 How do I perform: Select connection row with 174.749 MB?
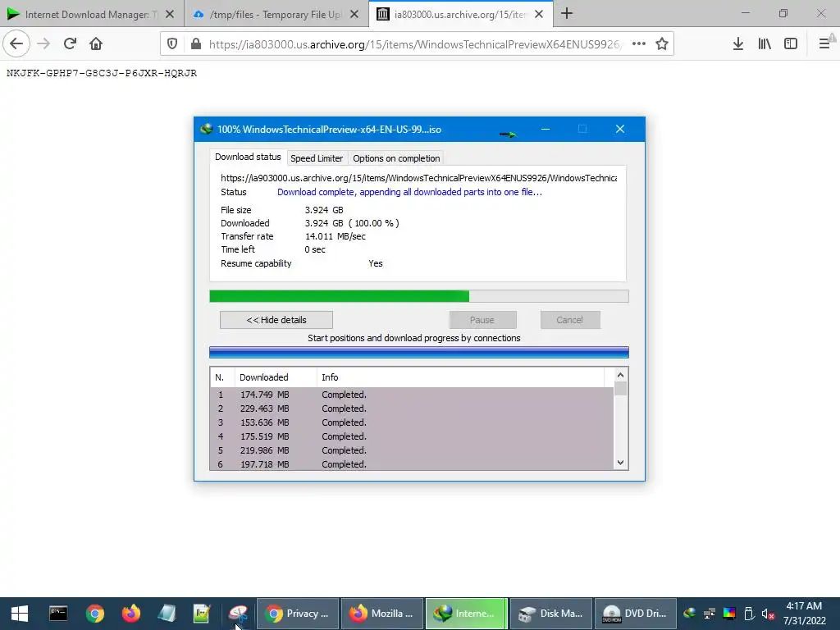pyautogui.click(x=412, y=395)
